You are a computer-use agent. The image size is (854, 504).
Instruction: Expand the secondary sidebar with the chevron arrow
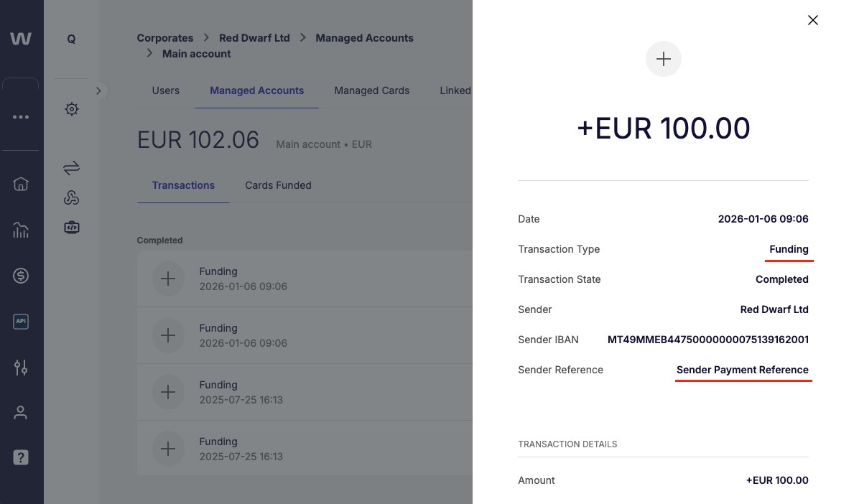tap(99, 90)
